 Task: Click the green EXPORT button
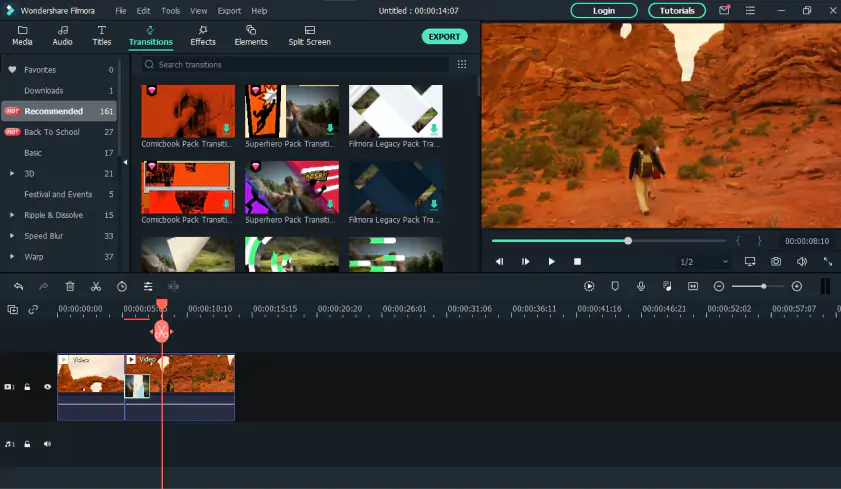[444, 36]
